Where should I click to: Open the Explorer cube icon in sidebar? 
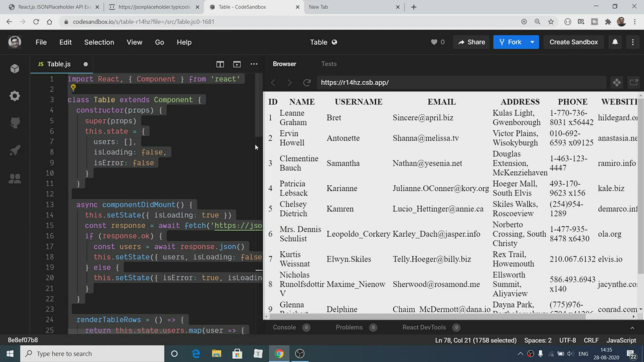point(15,69)
